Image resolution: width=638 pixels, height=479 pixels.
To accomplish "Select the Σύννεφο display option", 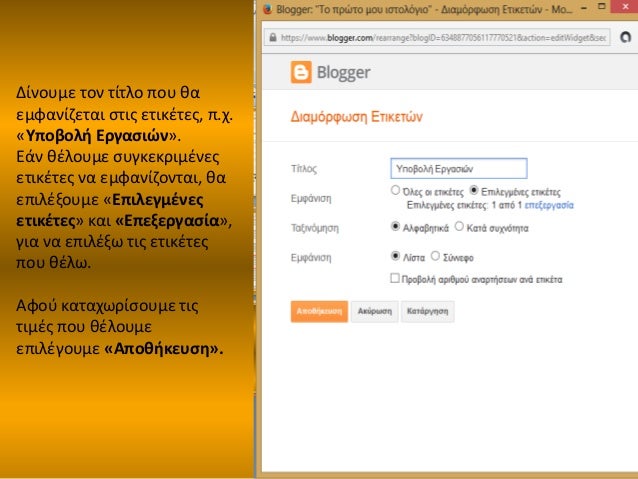I will pyautogui.click(x=435, y=256).
